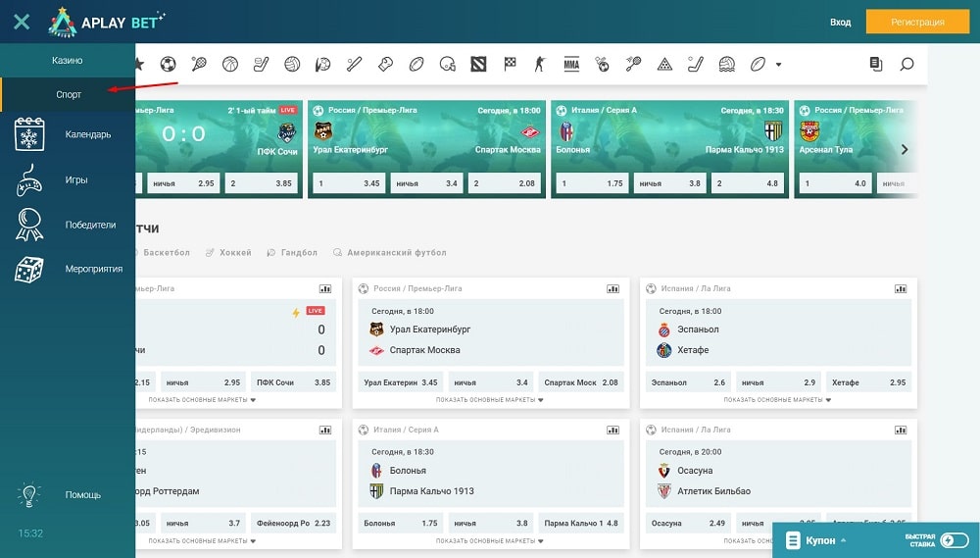Filter matches by Американский футбол tab
This screenshot has height=558, width=980.
(389, 253)
